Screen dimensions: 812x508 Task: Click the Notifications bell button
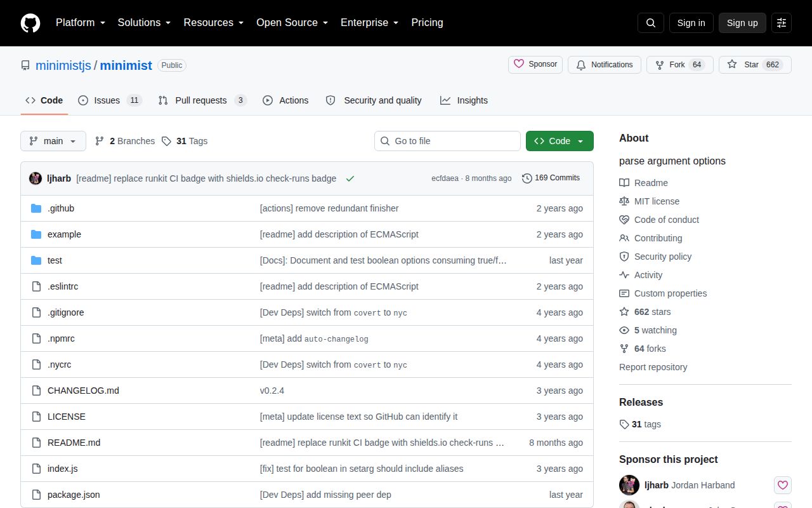pyautogui.click(x=605, y=65)
